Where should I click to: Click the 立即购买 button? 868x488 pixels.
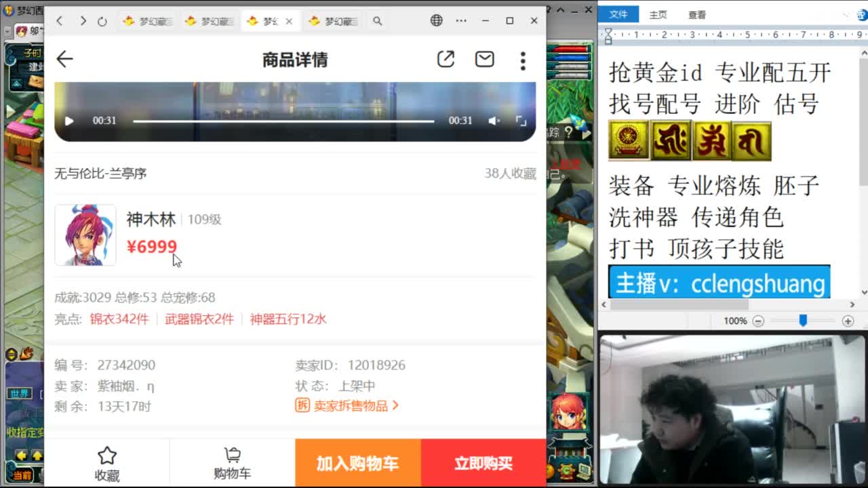tap(484, 463)
